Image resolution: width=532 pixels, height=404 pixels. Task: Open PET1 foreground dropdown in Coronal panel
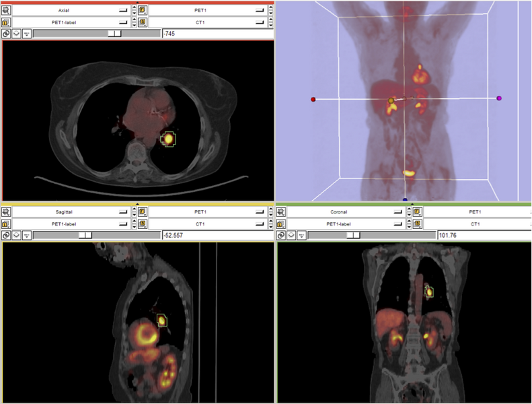click(x=478, y=212)
